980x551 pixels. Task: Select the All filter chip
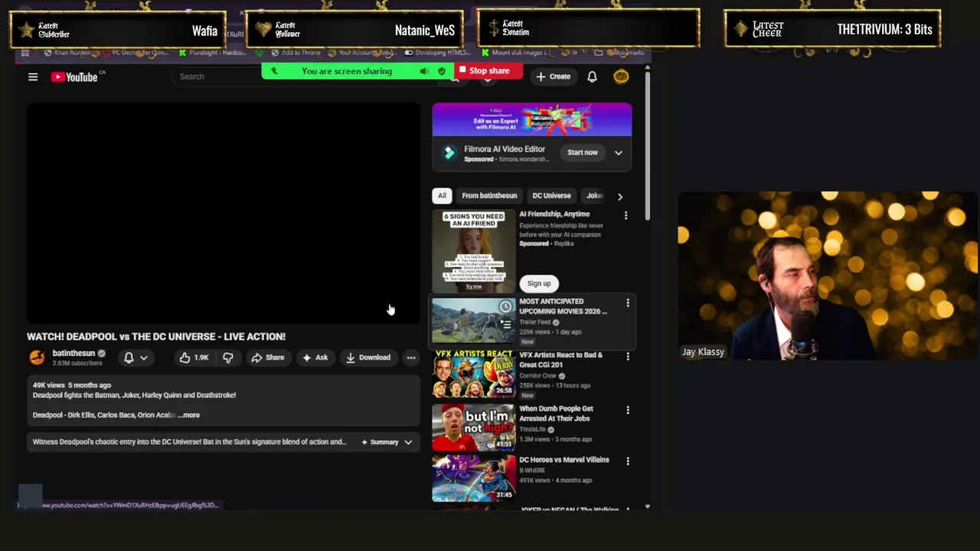tap(442, 196)
